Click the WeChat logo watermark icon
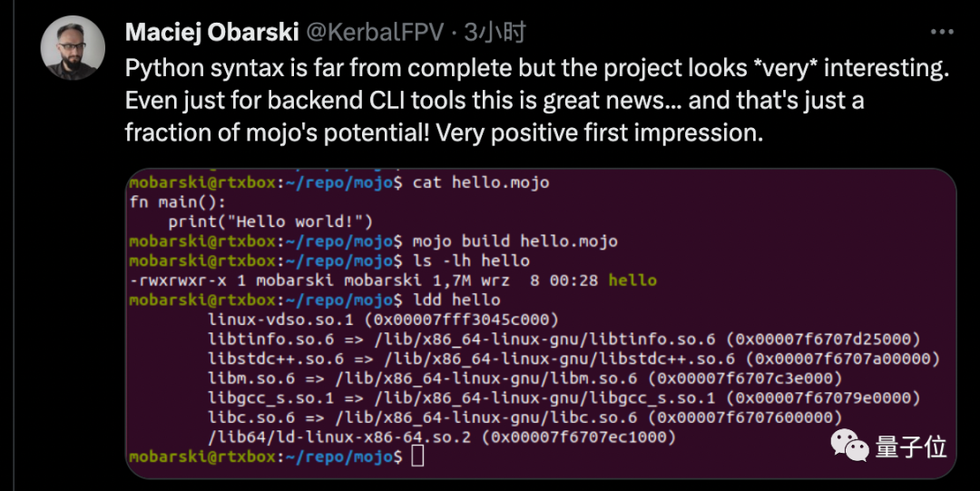Viewport: 980px width, 491px height. 850,446
